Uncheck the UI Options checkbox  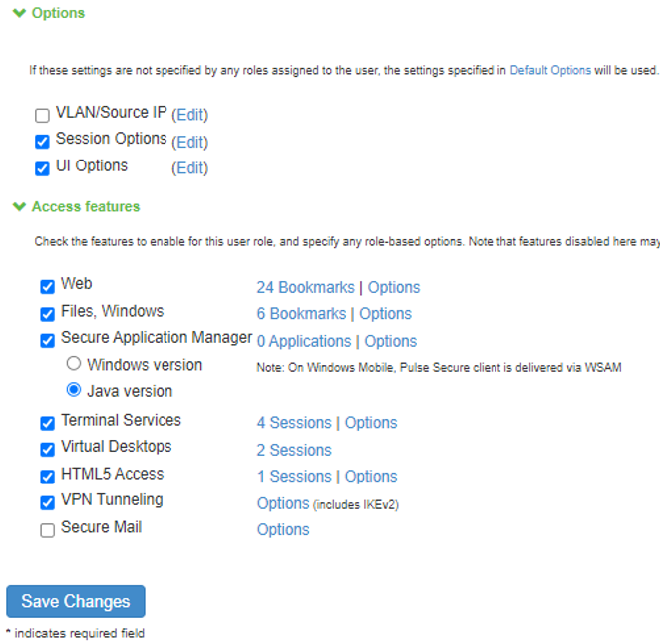42,168
